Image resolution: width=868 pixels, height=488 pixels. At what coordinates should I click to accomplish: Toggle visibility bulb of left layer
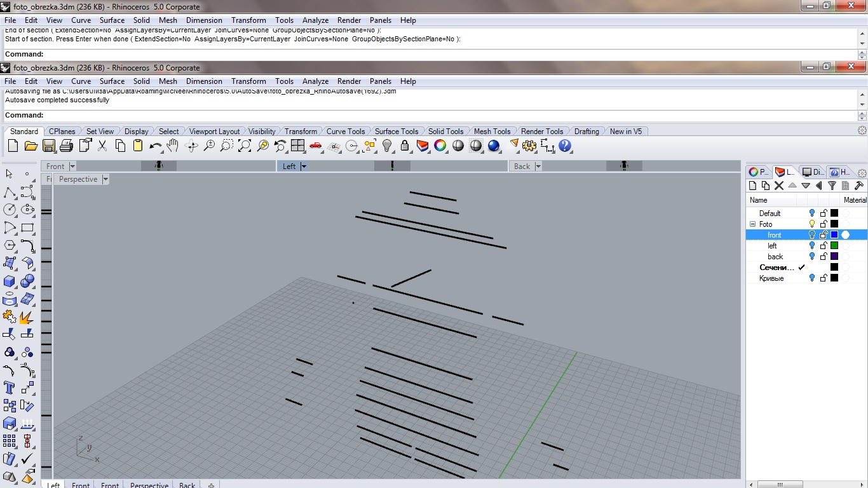(811, 246)
